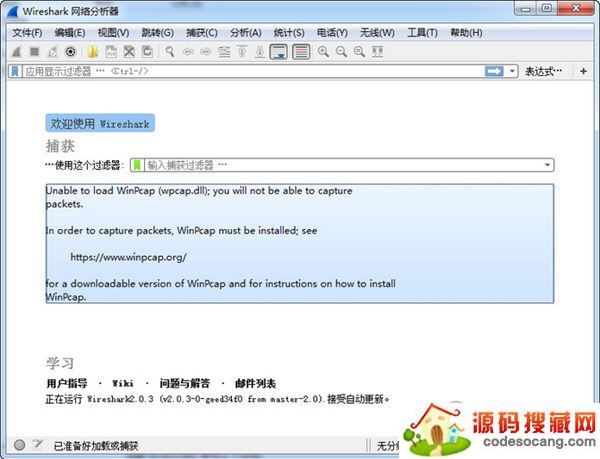Open a capture file folder icon
600x459 pixels.
92,52
